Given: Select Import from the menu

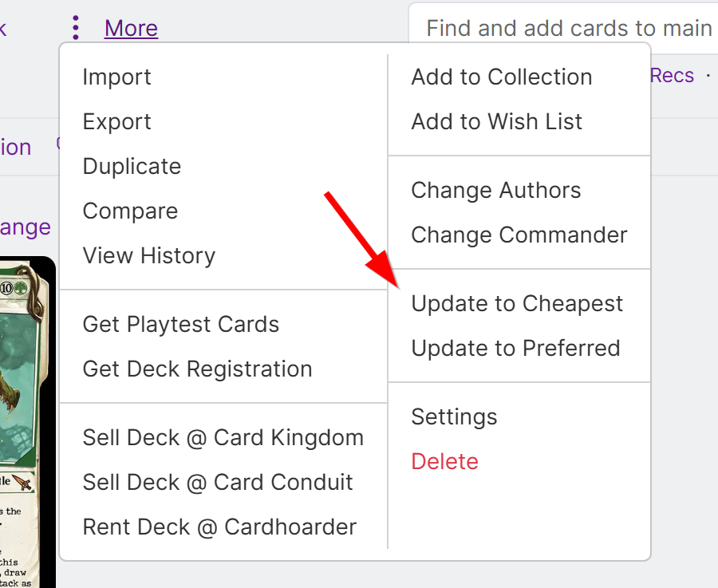Looking at the screenshot, I should (116, 77).
